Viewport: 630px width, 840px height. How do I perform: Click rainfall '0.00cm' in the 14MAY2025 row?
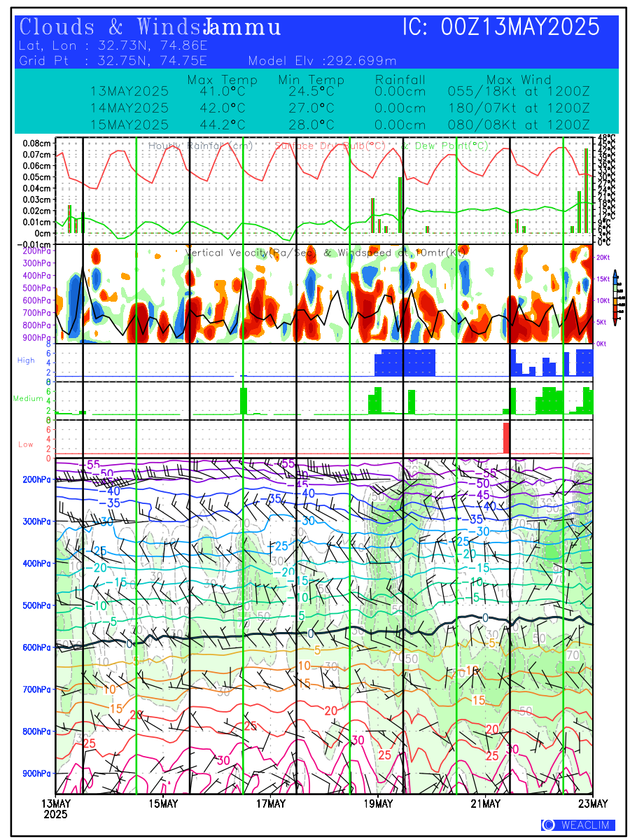pyautogui.click(x=400, y=108)
